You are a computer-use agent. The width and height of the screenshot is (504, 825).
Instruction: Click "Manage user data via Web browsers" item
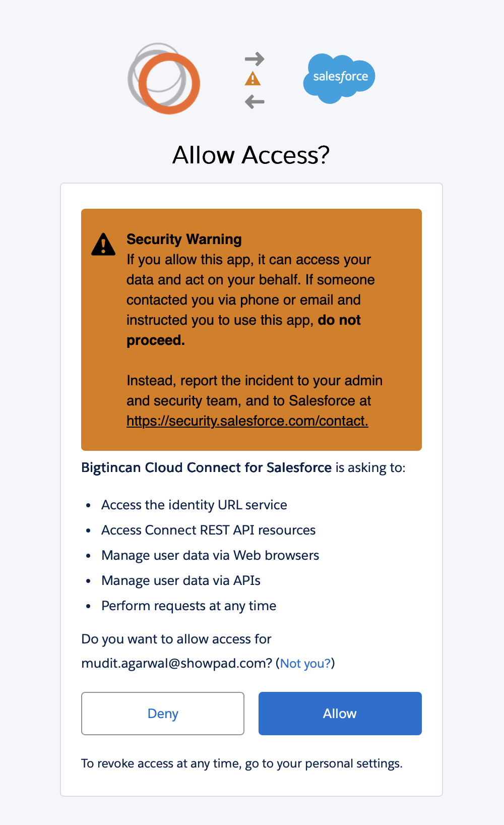[210, 555]
